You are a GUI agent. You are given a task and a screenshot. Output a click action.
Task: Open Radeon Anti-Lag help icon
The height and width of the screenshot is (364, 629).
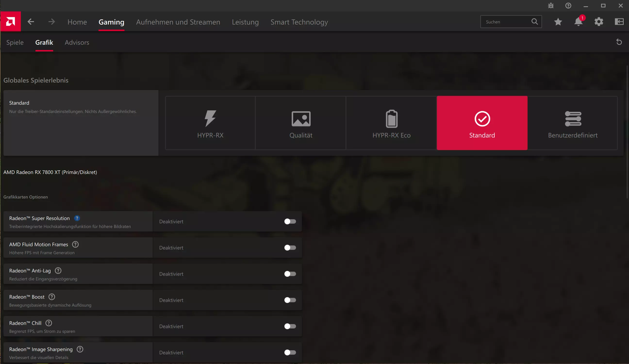(58, 271)
